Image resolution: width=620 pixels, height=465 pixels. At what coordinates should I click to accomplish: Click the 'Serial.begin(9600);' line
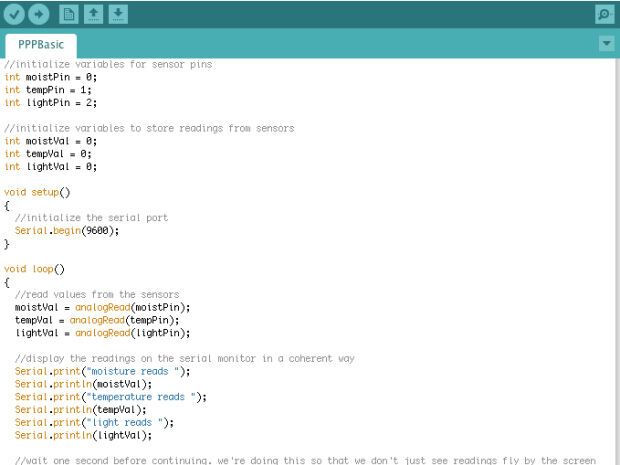point(67,231)
